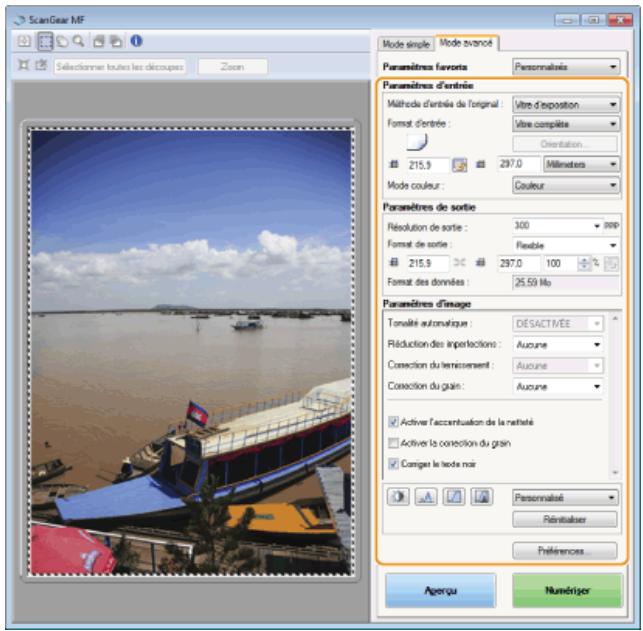
Task: Click the aspect ratio lock icon beside input width
Action: 459,165
